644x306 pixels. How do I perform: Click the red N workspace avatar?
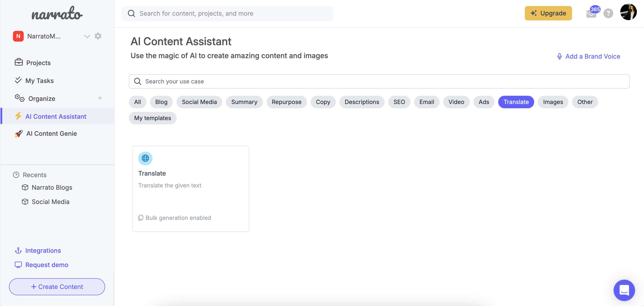tap(18, 36)
